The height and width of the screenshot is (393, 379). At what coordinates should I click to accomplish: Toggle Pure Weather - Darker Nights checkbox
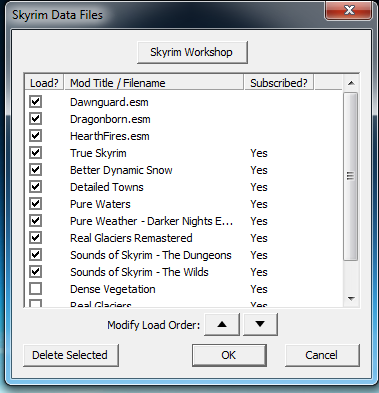pos(36,221)
